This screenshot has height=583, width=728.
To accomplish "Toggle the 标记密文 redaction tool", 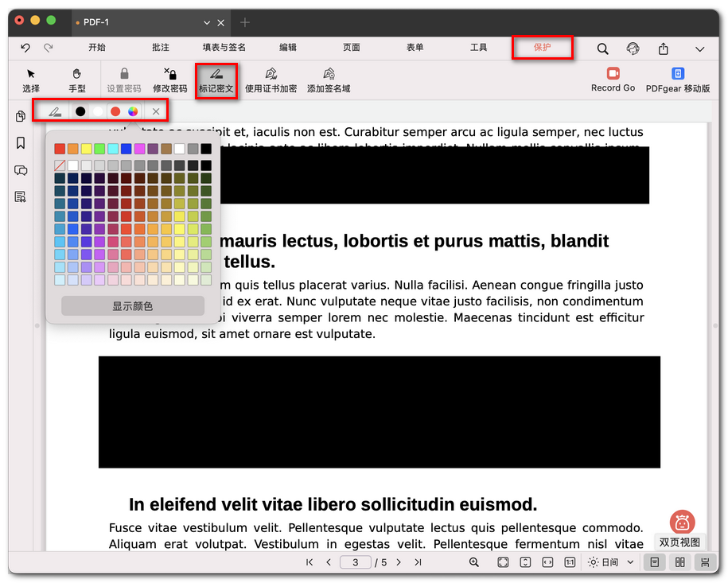I will click(x=216, y=80).
